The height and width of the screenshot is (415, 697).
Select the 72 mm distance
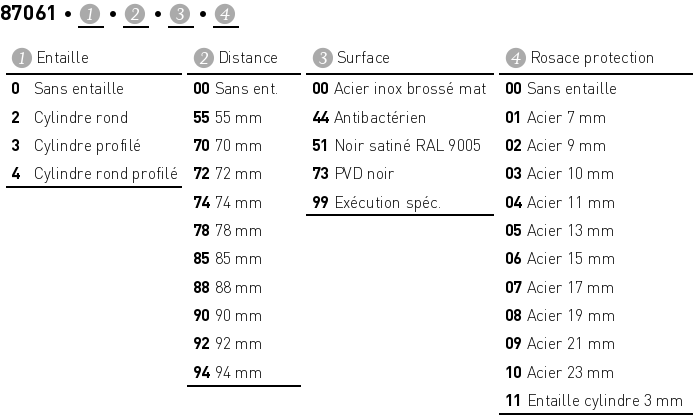238,174
